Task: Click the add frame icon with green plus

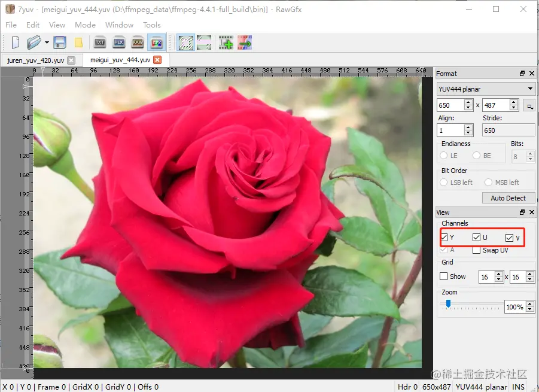Action: (x=226, y=42)
